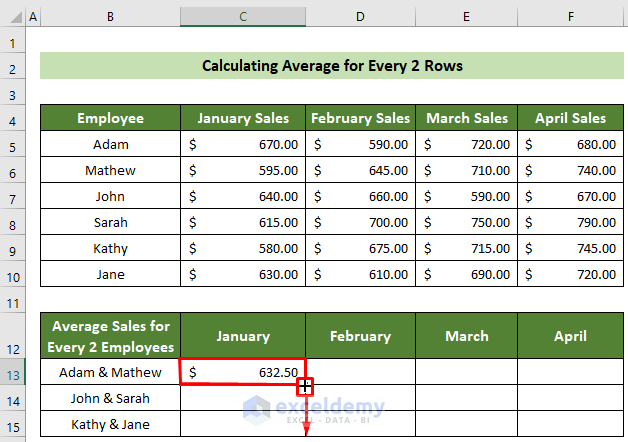Select column D header
The width and height of the screenshot is (628, 442).
click(x=360, y=18)
